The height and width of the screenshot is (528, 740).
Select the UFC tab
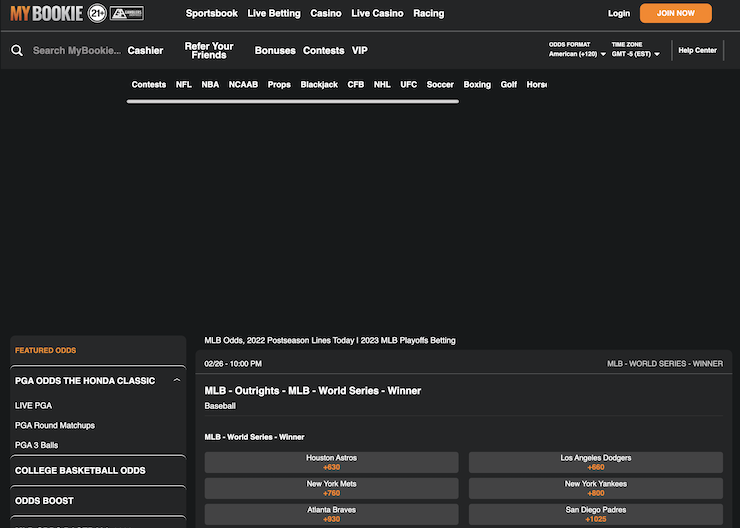[x=408, y=84]
